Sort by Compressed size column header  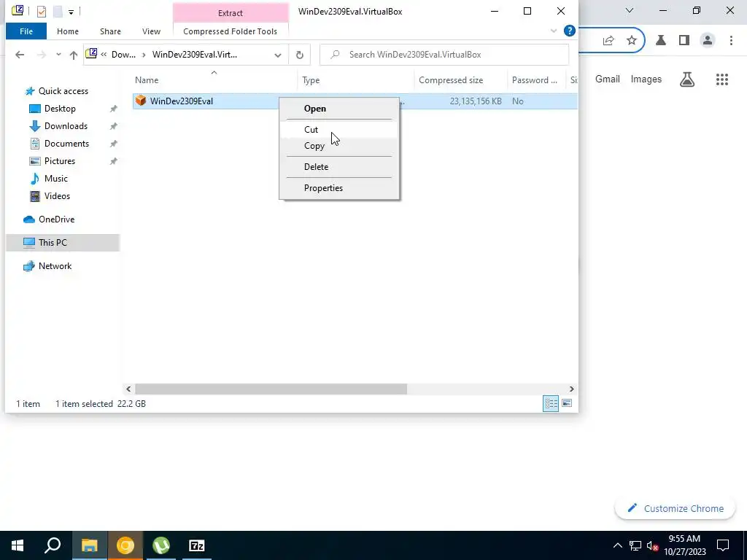tap(451, 80)
